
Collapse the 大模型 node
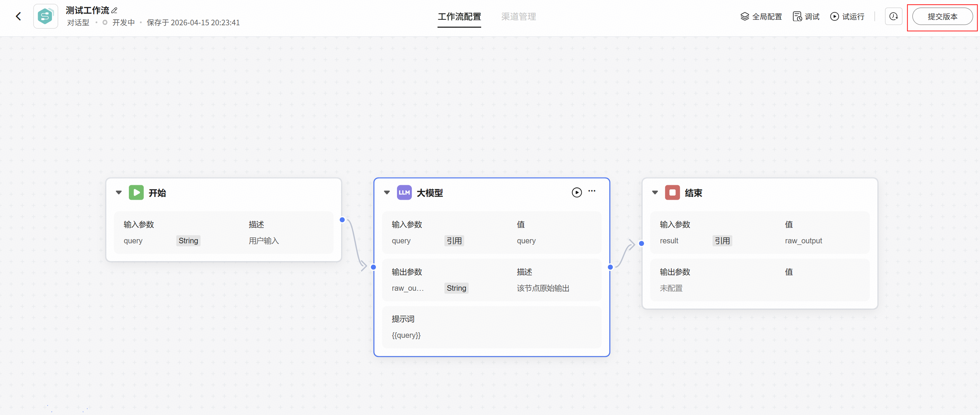[x=387, y=192]
